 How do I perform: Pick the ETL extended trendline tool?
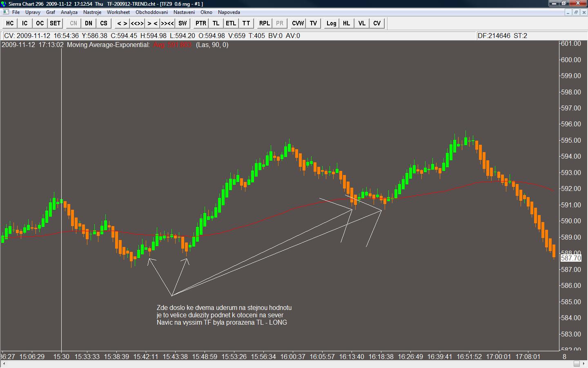coord(231,23)
